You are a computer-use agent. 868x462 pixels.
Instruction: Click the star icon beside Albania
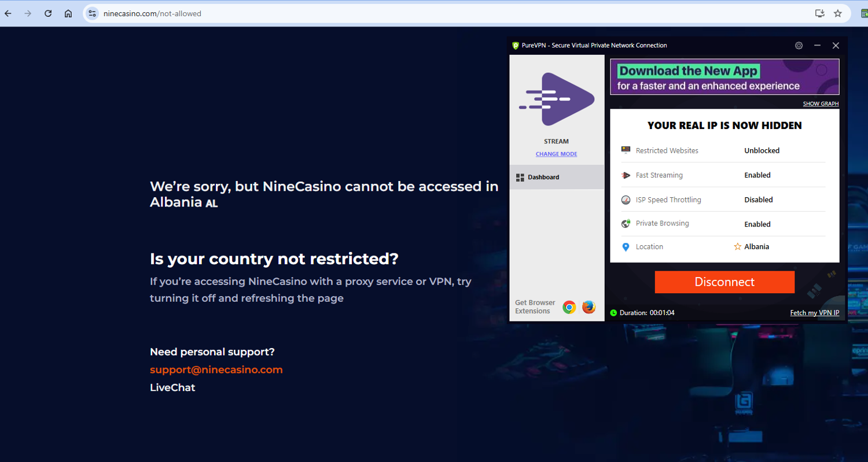[x=737, y=247]
